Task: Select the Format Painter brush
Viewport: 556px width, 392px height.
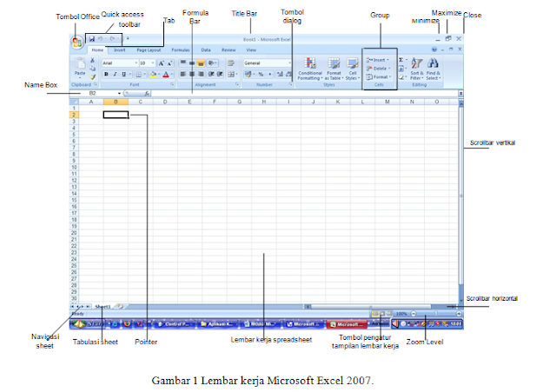Action: pos(93,76)
